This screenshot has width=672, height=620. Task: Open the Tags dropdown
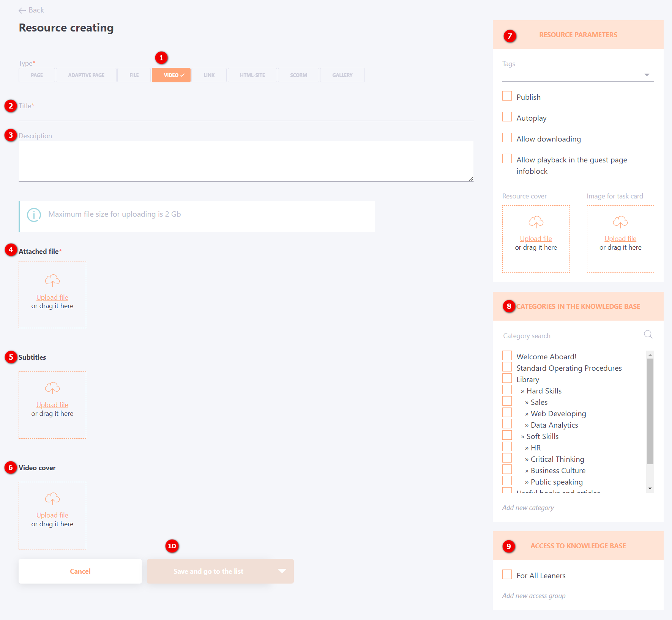click(647, 75)
